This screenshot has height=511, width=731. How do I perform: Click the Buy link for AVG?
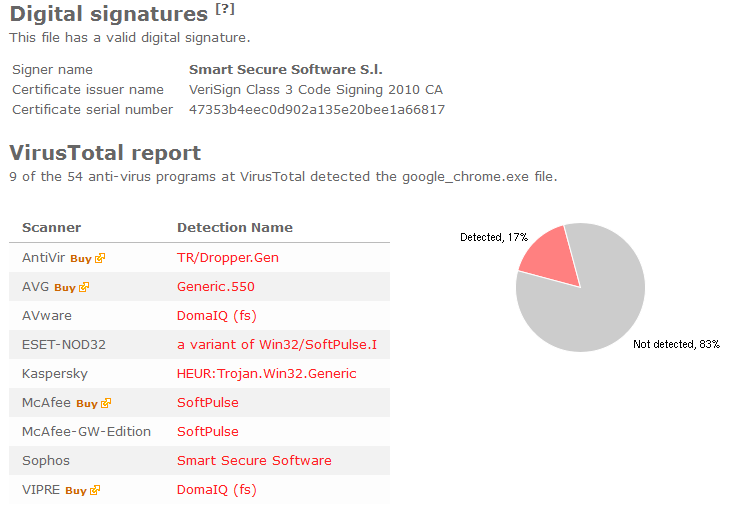(65, 288)
